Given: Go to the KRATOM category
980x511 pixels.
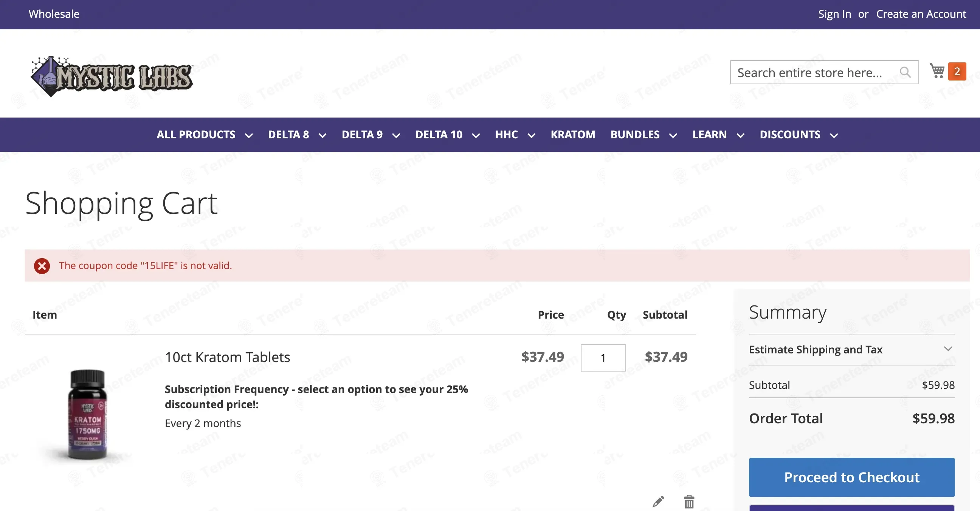Looking at the screenshot, I should click(573, 135).
